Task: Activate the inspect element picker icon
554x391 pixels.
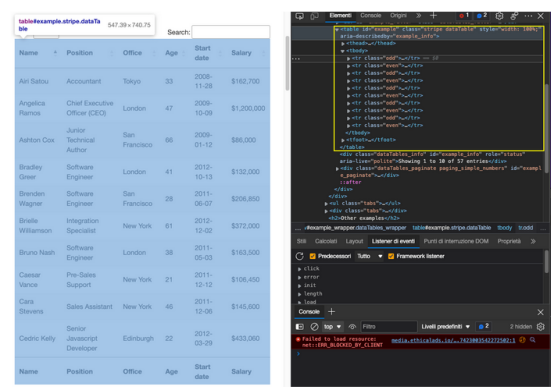Action: click(x=299, y=16)
